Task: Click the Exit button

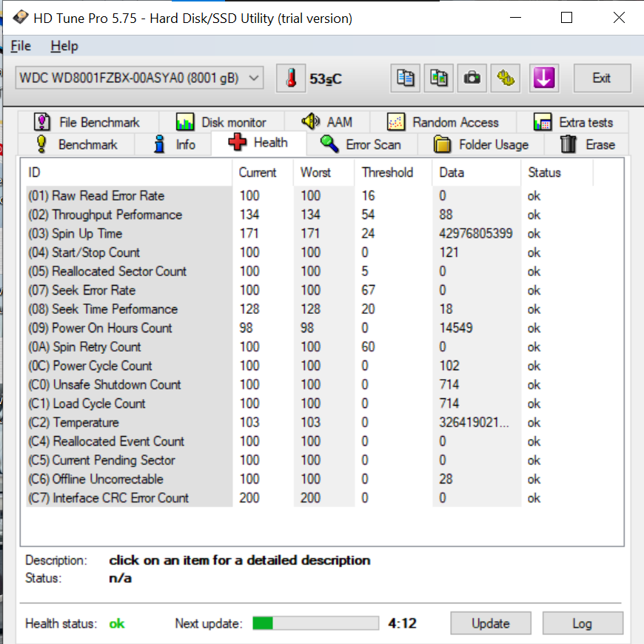Action: coord(601,78)
